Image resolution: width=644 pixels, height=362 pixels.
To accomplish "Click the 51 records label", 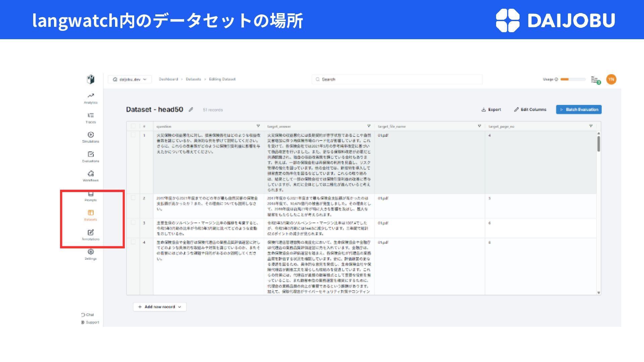I will coord(213,110).
